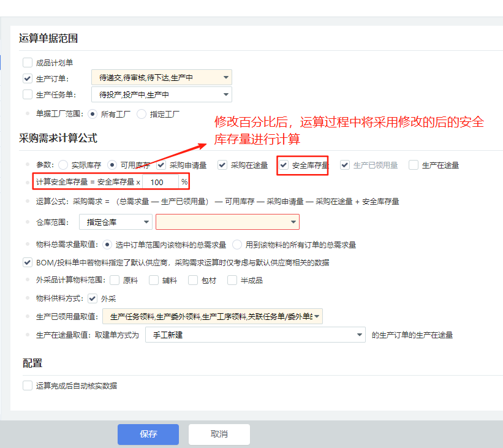503x448 pixels.
Task: Check the 半成品 material range checkbox
Action: [x=232, y=280]
